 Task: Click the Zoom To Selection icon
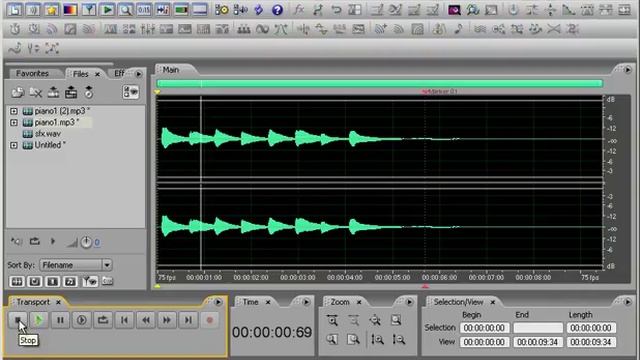(396, 320)
